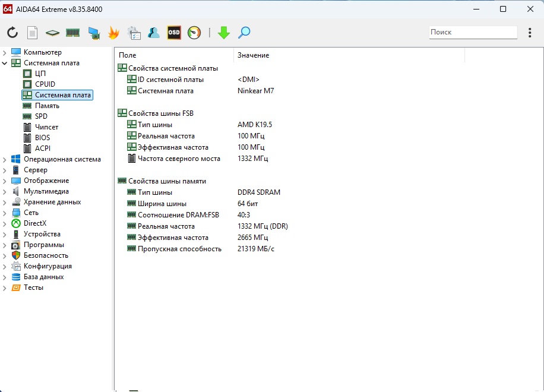Launch the stability test flame icon
Image resolution: width=544 pixels, height=392 pixels.
113,33
